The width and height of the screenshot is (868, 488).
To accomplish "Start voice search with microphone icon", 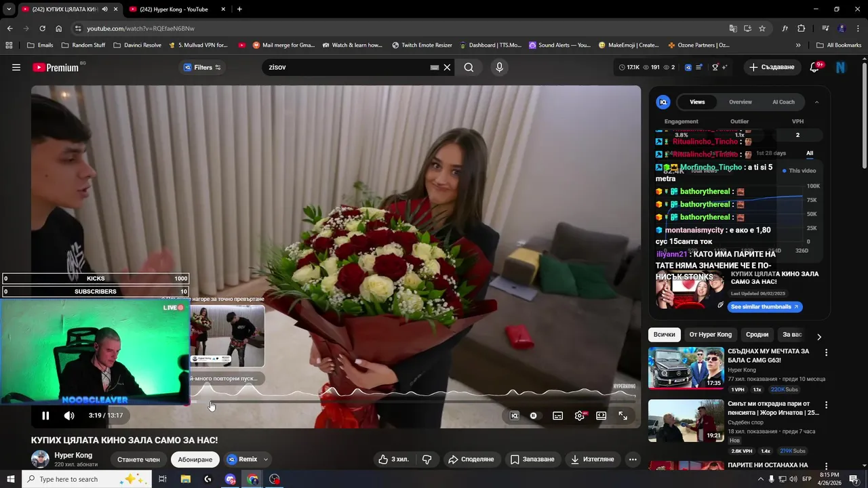I will tap(499, 67).
